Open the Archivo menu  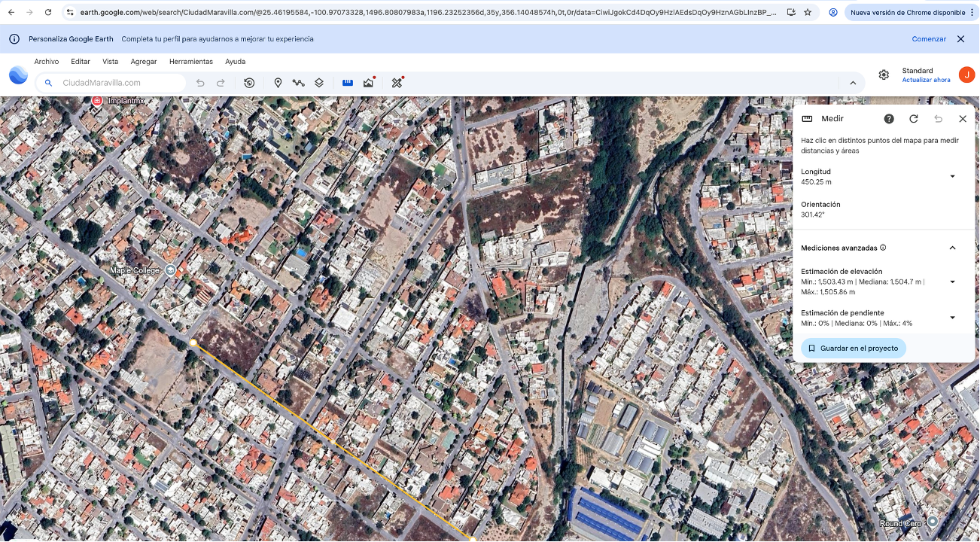tap(46, 62)
